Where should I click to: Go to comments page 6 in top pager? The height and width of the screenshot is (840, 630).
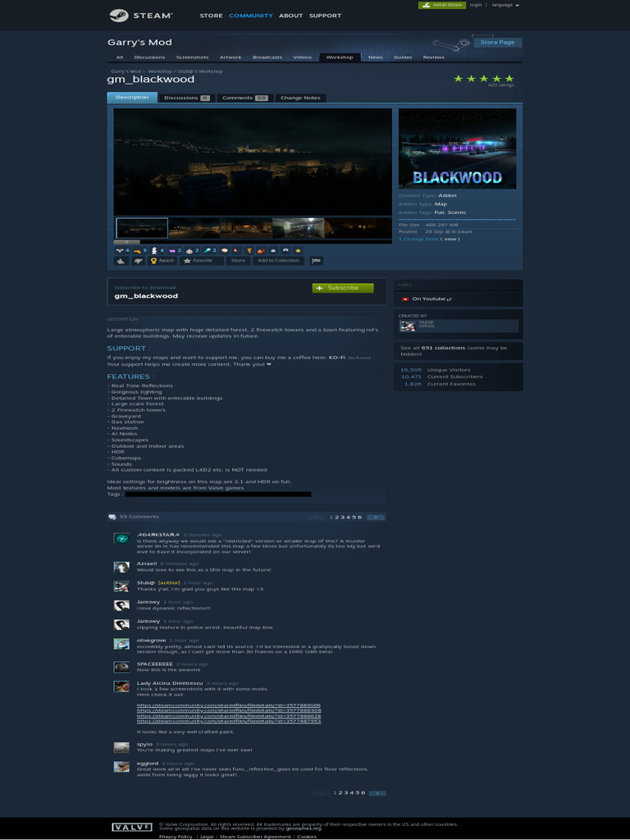[x=360, y=518]
